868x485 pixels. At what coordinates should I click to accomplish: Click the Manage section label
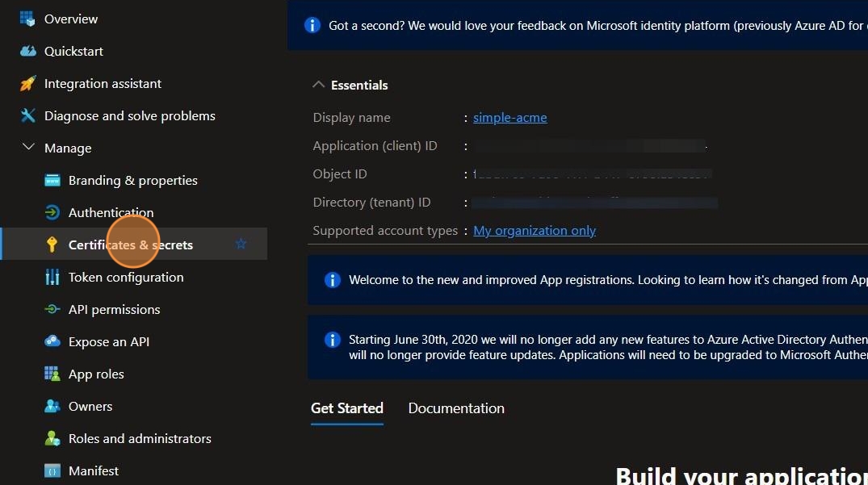pos(68,148)
